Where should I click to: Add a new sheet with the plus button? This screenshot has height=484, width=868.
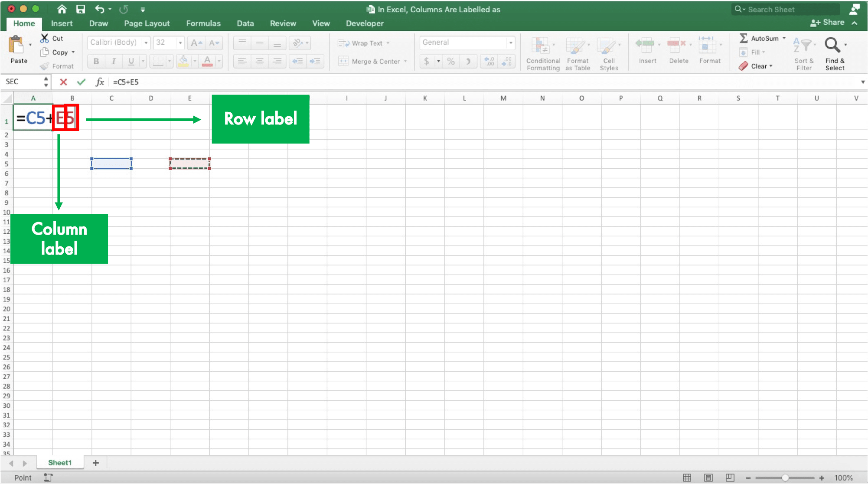pyautogui.click(x=96, y=463)
